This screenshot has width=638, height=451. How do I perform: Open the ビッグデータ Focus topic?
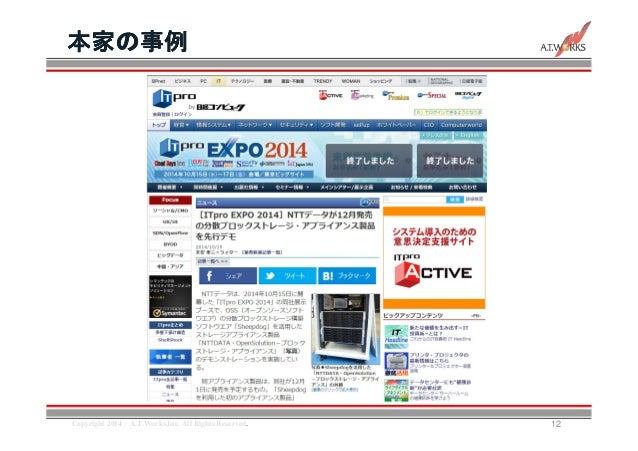(170, 256)
